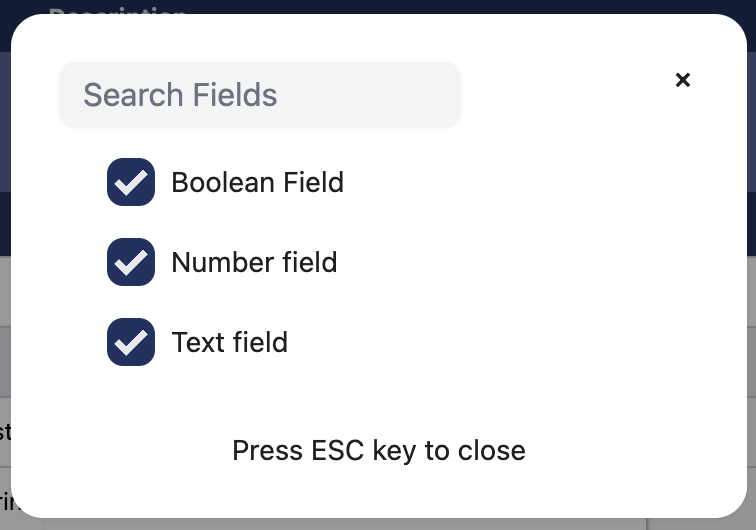The width and height of the screenshot is (756, 530).
Task: Click the Text field label text
Action: click(x=229, y=342)
